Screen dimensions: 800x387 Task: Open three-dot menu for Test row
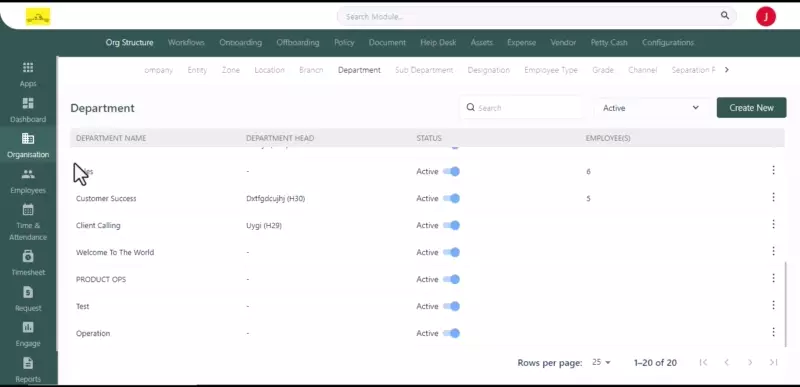[x=773, y=305]
